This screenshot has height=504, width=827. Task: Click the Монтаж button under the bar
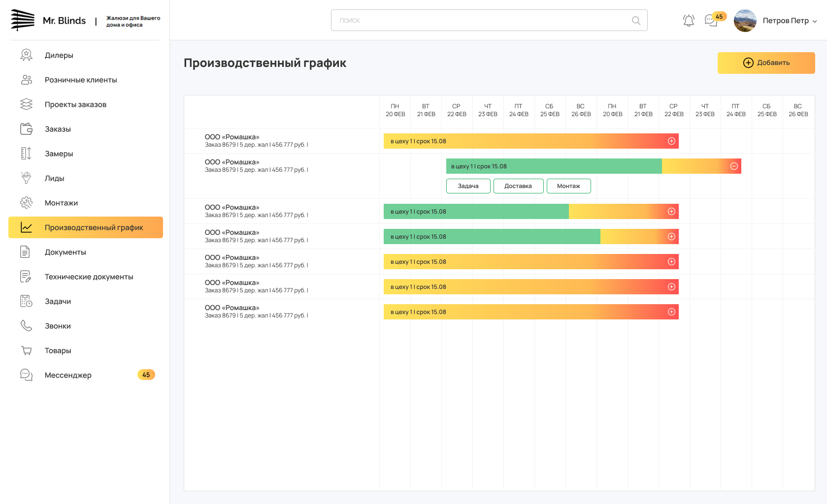point(569,186)
